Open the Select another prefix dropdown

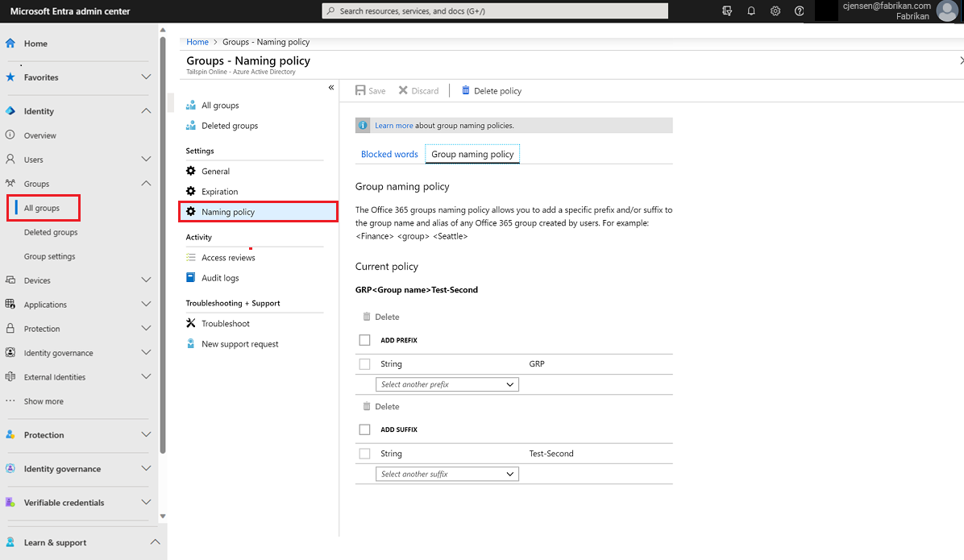click(447, 384)
